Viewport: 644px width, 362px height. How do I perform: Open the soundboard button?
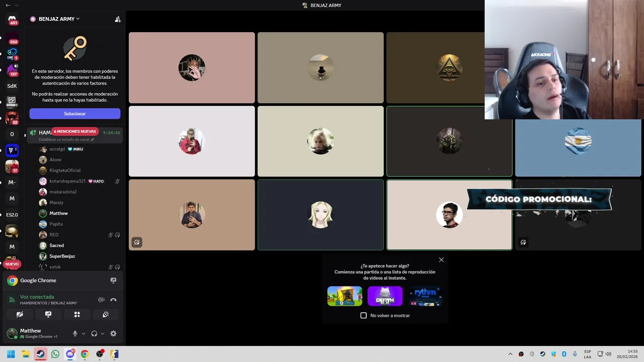pos(106,314)
